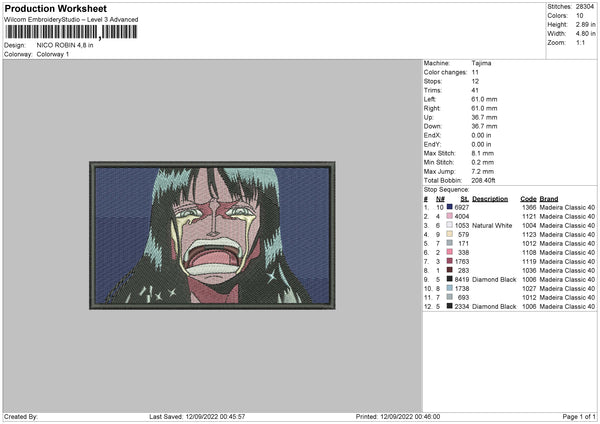Click the dark maroon swatch with 283 stitches
The width and height of the screenshot is (600, 424).
pos(450,270)
